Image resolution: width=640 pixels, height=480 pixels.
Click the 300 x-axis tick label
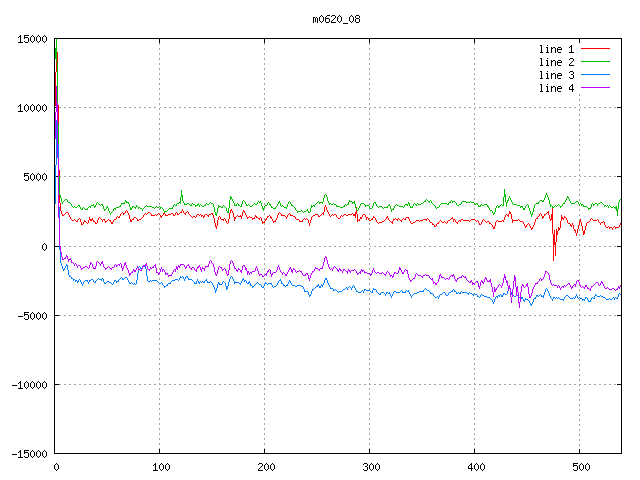point(370,467)
